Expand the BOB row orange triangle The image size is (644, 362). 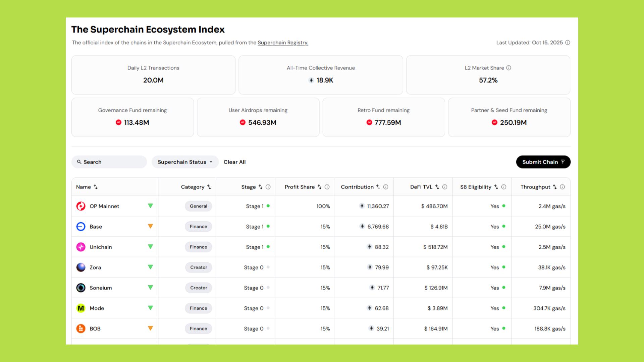(150, 328)
